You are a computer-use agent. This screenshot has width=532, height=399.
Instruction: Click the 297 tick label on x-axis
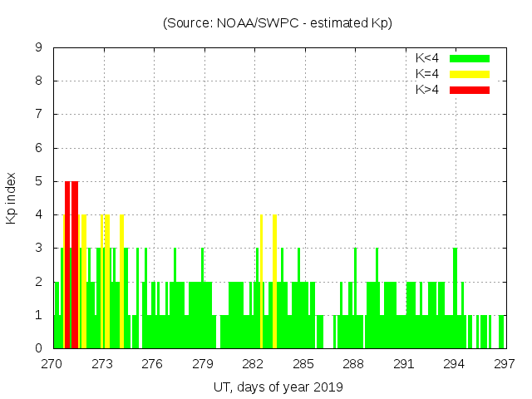(x=505, y=363)
